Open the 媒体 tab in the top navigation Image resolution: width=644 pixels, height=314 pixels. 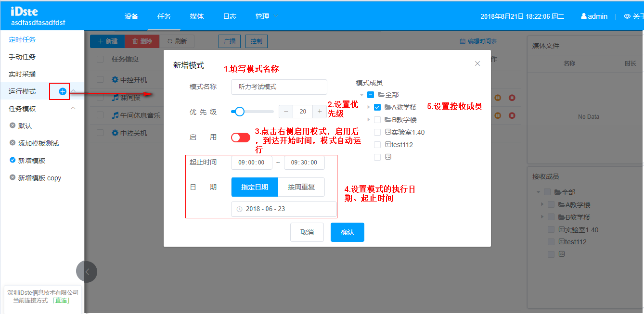pyautogui.click(x=197, y=16)
